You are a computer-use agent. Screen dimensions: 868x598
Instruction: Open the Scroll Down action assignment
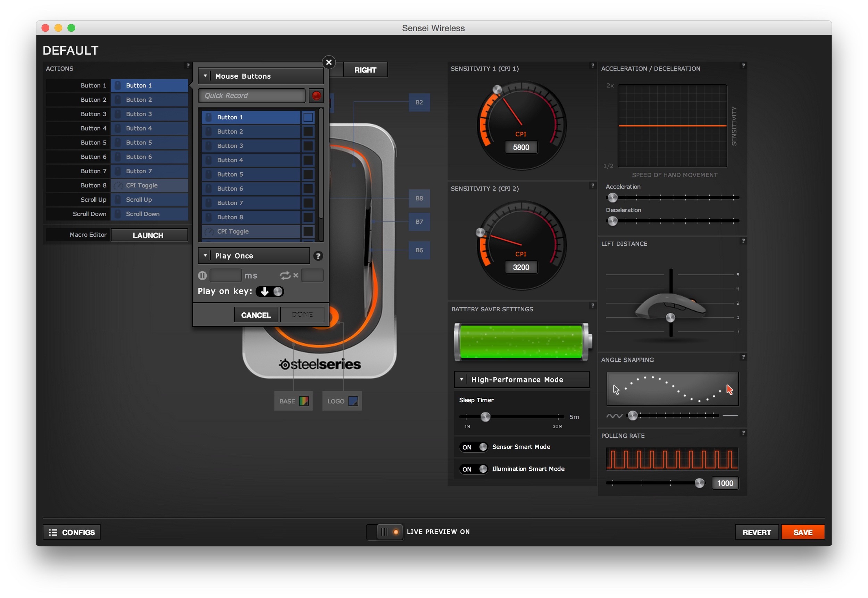click(150, 214)
